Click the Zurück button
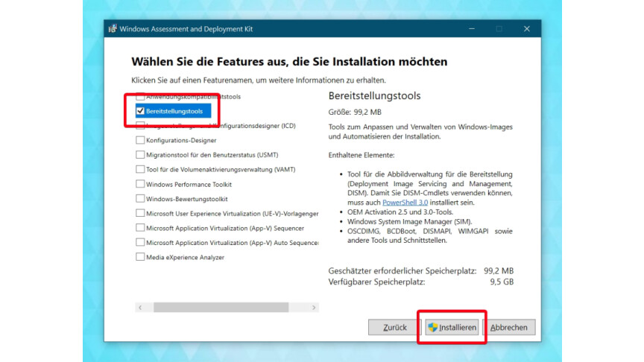The height and width of the screenshot is (362, 644). 395,327
